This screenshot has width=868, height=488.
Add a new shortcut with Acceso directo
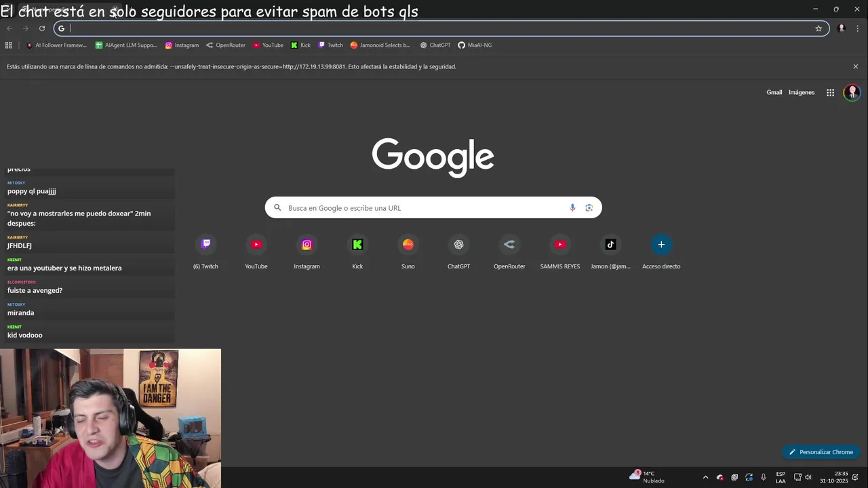(661, 251)
